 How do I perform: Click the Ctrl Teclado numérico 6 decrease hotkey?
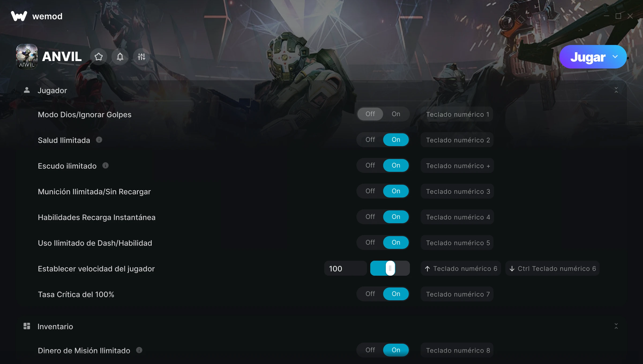(x=552, y=268)
